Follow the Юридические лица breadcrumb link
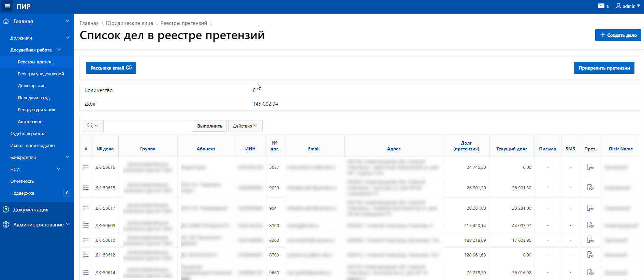Screen dimensions: 644x280 tap(130, 23)
